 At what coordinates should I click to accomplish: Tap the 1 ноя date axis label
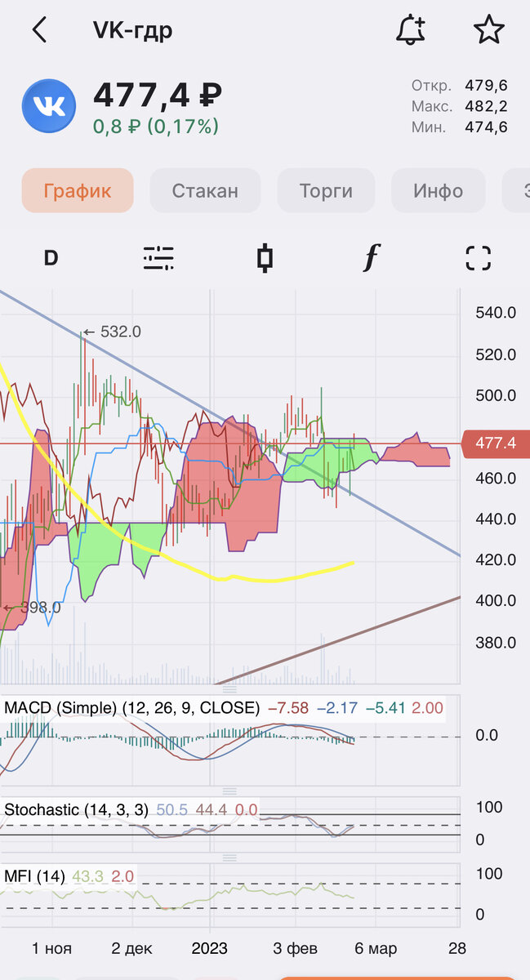coord(51,948)
